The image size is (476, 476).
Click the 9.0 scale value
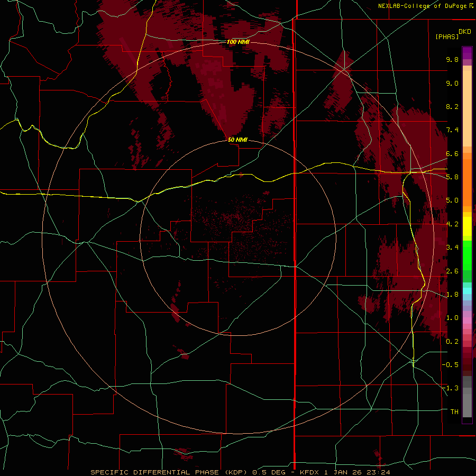(x=452, y=83)
